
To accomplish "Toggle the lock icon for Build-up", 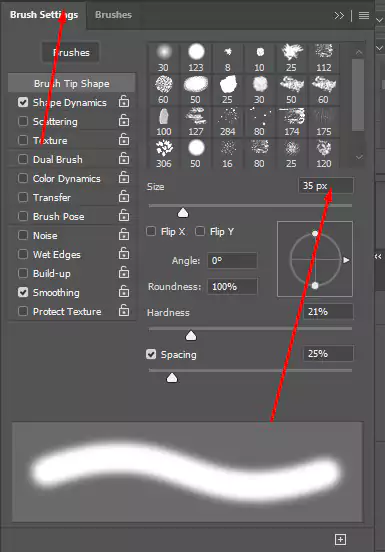I will coord(124,272).
